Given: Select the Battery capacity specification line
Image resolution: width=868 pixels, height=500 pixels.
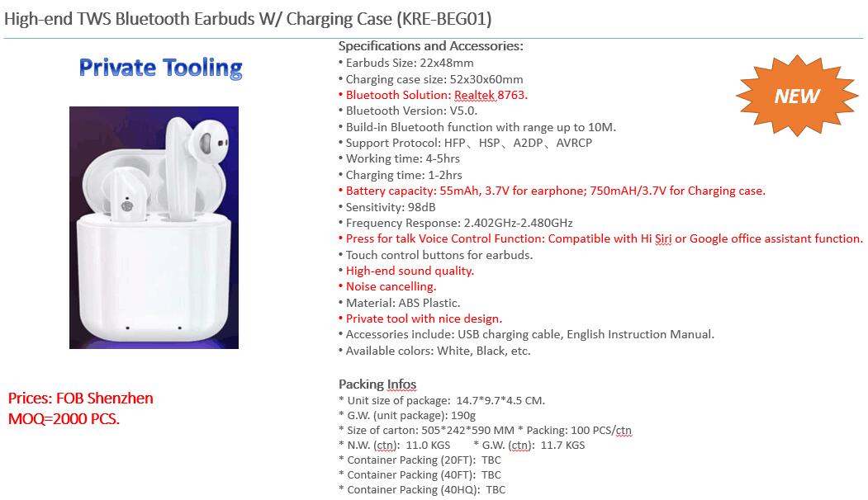Looking at the screenshot, I should coord(552,191).
